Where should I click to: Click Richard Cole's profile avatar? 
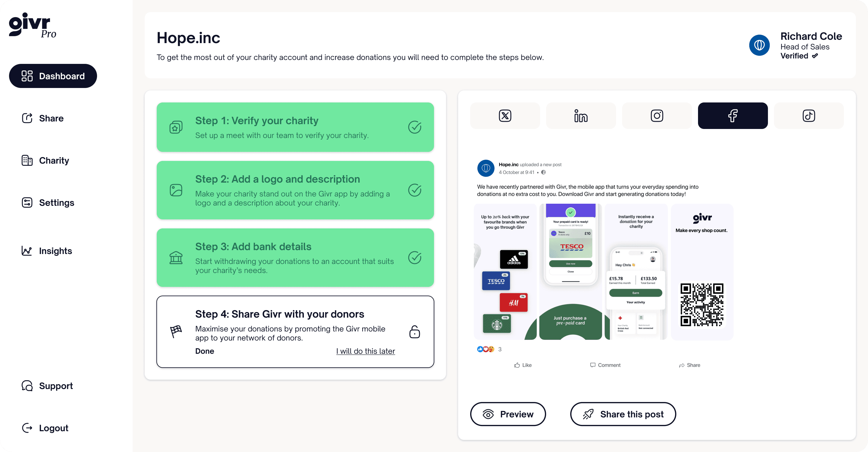coord(759,45)
